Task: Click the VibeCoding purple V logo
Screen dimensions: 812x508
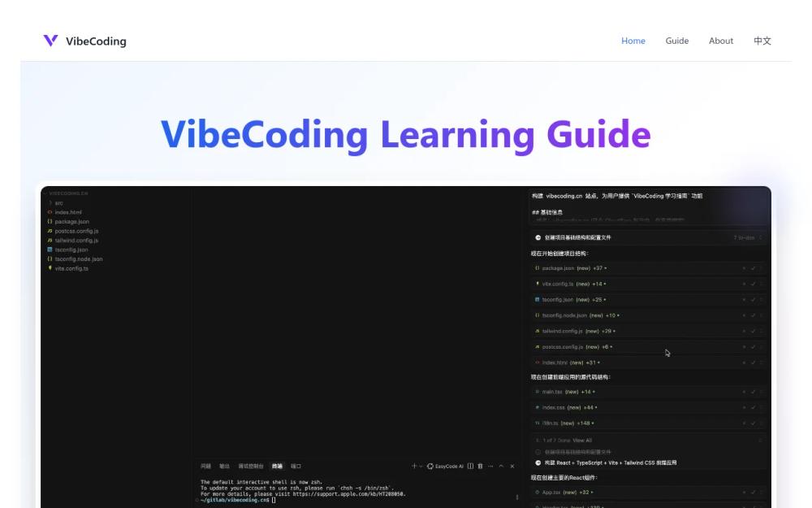Action: pyautogui.click(x=50, y=41)
